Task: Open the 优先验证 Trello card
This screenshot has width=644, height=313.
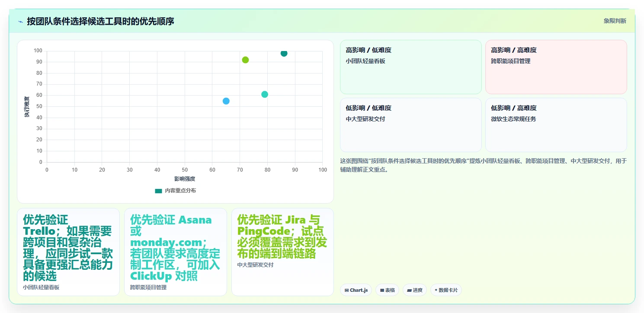Action: click(68, 252)
